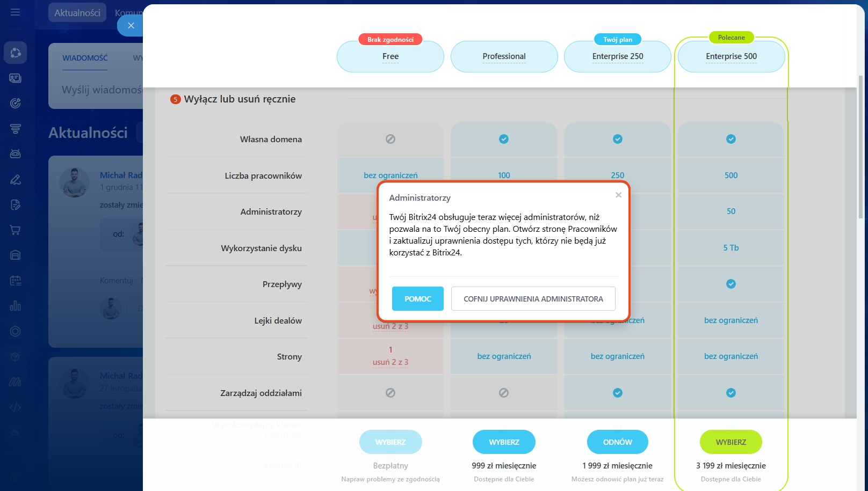Open the WIADOMOŚĆ tab in the feed

click(x=85, y=58)
